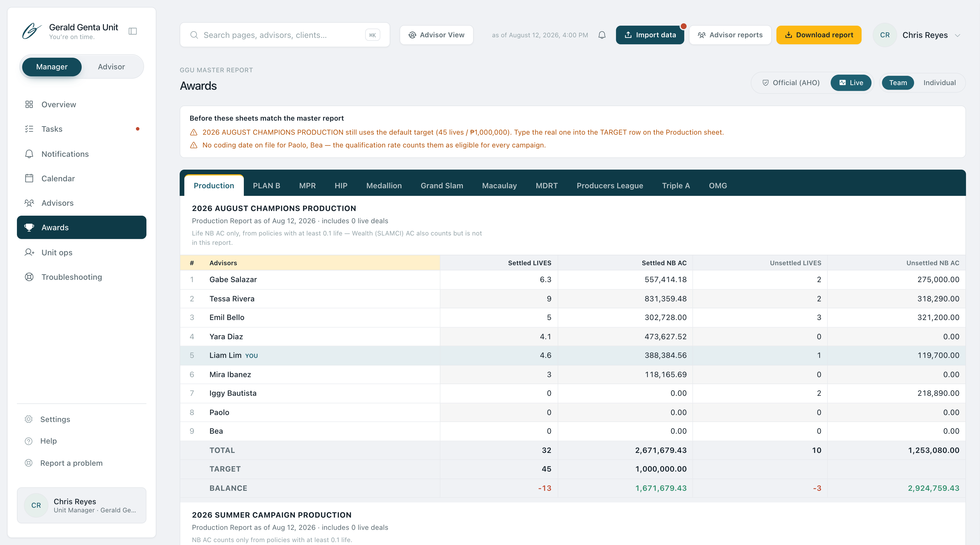Switch to Advisor mode
This screenshot has width=980, height=545.
point(111,67)
